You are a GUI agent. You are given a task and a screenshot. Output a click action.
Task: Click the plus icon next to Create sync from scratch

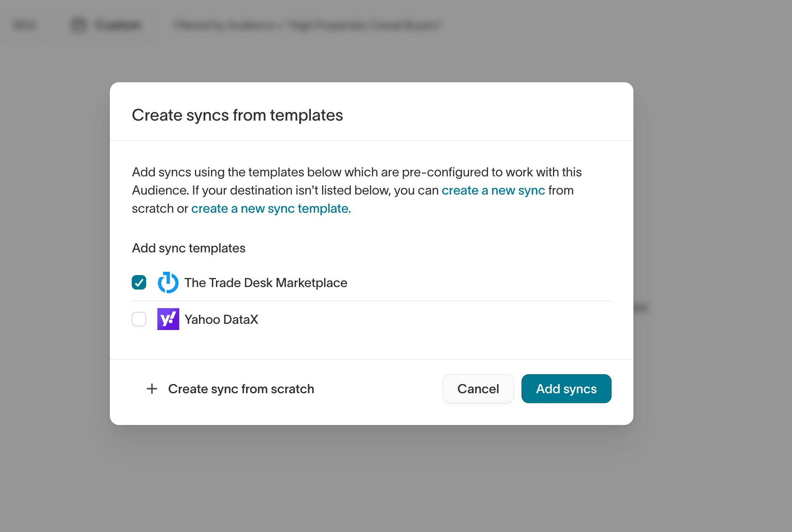(x=152, y=389)
